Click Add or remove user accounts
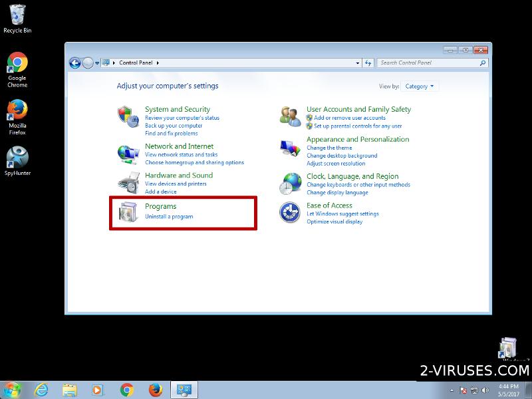This screenshot has height=399, width=532. (x=349, y=118)
